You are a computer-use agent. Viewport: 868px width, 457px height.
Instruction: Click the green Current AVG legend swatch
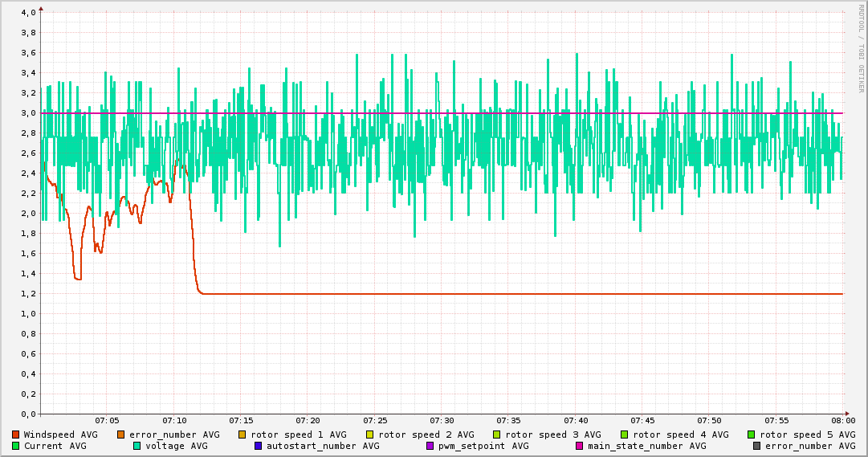pyautogui.click(x=16, y=446)
